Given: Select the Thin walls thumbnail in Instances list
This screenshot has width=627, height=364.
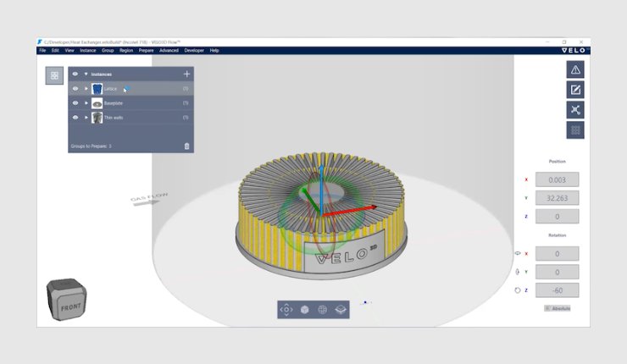Looking at the screenshot, I should (97, 118).
